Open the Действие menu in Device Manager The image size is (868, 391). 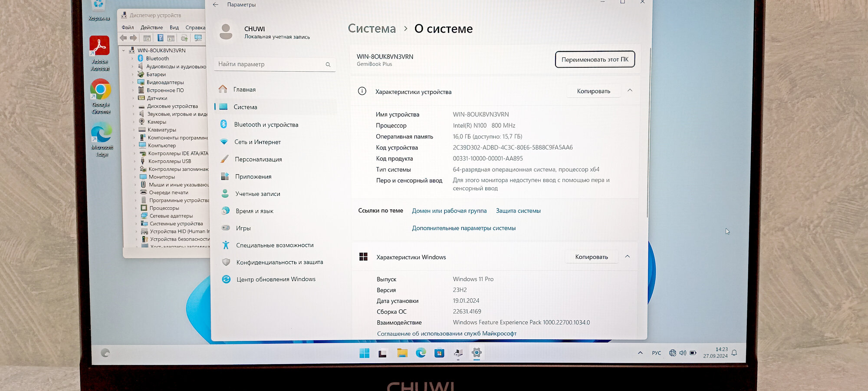pos(151,27)
